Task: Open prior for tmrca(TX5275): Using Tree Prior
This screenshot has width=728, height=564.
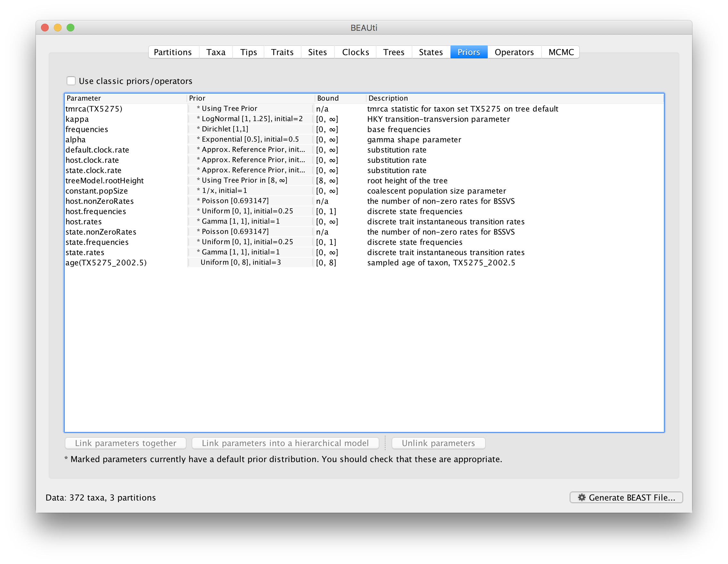Action: tap(251, 108)
